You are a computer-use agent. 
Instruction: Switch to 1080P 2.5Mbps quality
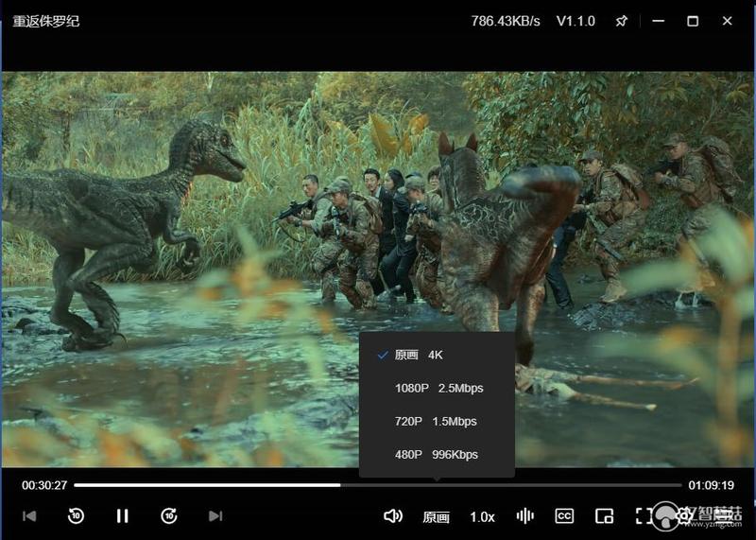click(x=437, y=389)
